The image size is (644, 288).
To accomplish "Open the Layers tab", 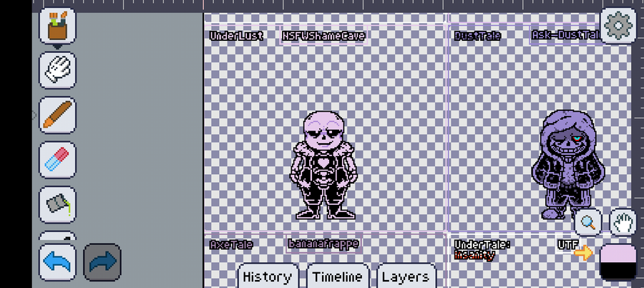I will point(406,277).
